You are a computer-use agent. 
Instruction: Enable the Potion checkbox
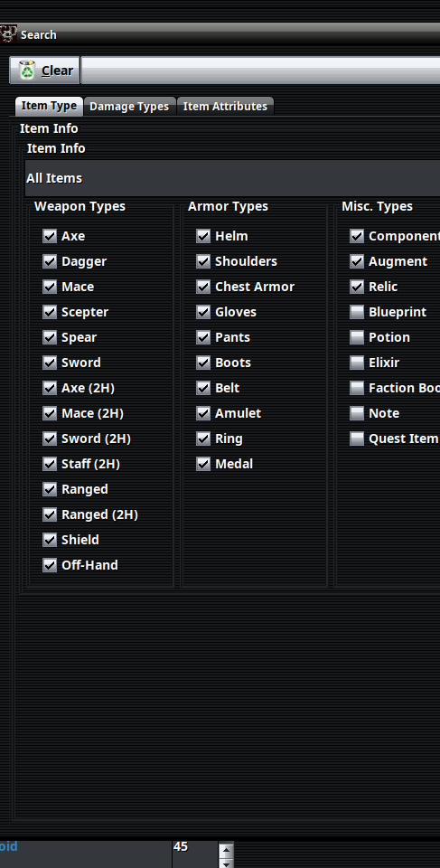pyautogui.click(x=357, y=337)
